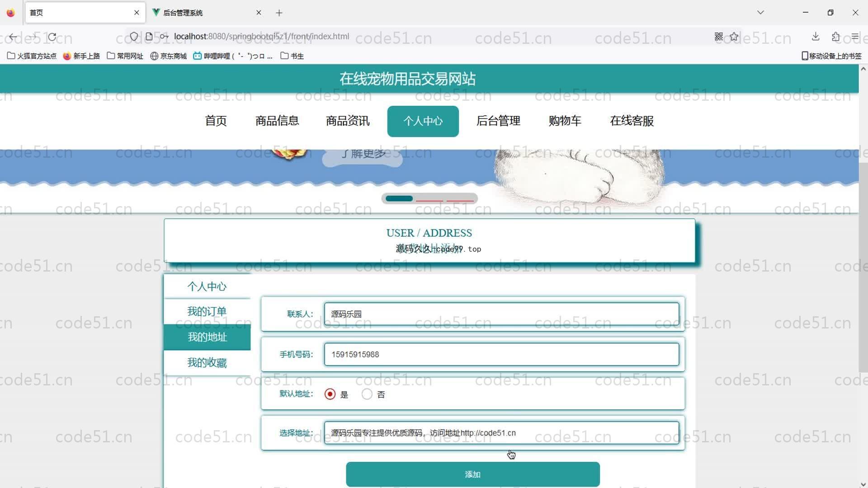Click the 联系人 input field

click(x=501, y=314)
